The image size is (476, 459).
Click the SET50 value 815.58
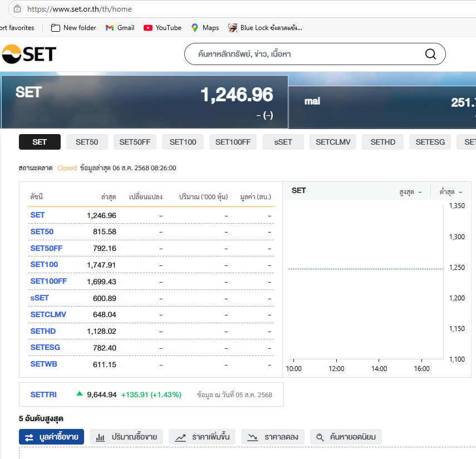[x=105, y=232]
